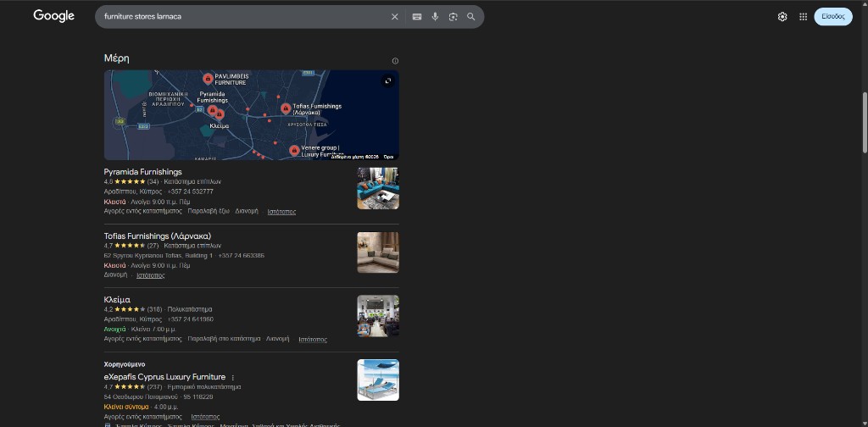Click the (237) review count of eXepafis
The height and width of the screenshot is (427, 868).
(x=154, y=386)
